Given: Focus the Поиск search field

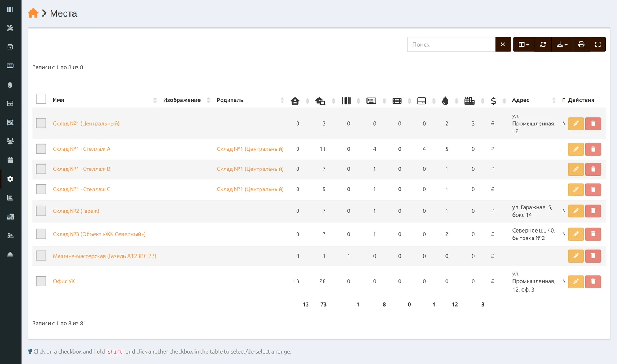Looking at the screenshot, I should tap(451, 44).
